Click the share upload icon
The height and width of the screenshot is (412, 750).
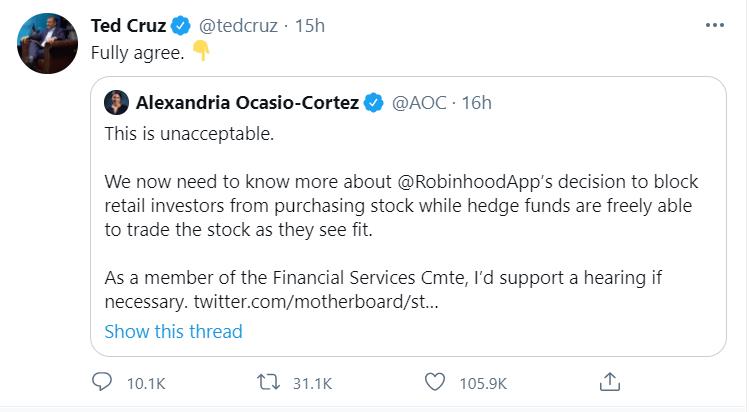[x=610, y=382]
